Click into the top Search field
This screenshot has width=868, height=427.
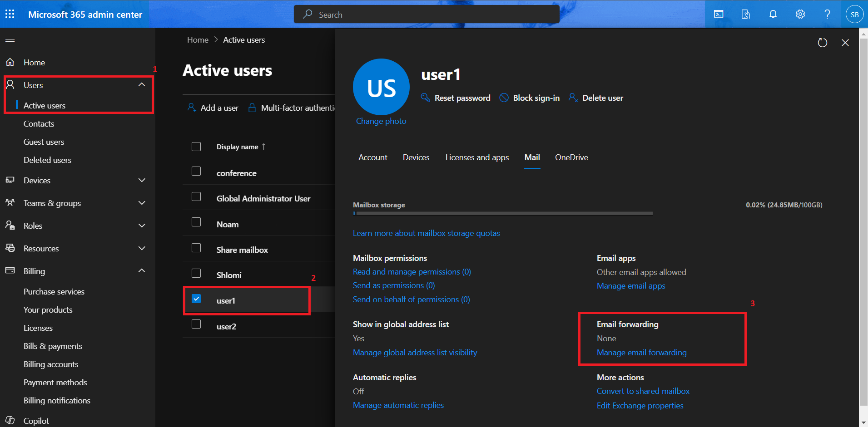pos(427,14)
